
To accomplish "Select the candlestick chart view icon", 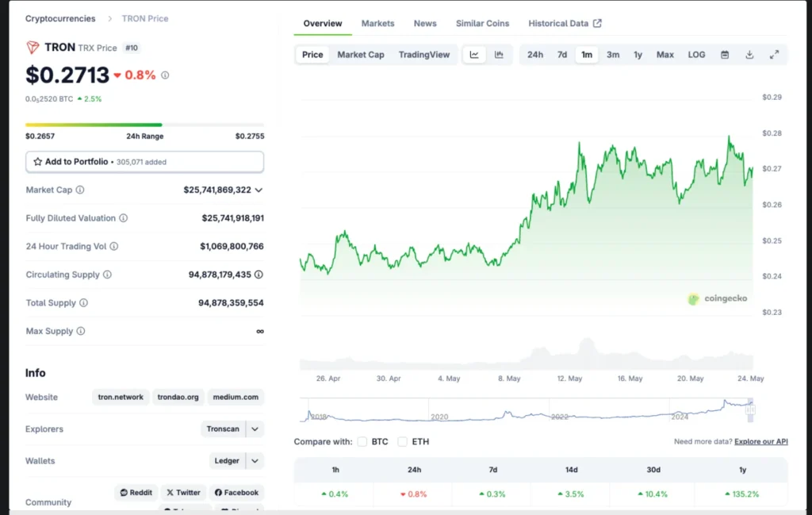I will [x=499, y=55].
